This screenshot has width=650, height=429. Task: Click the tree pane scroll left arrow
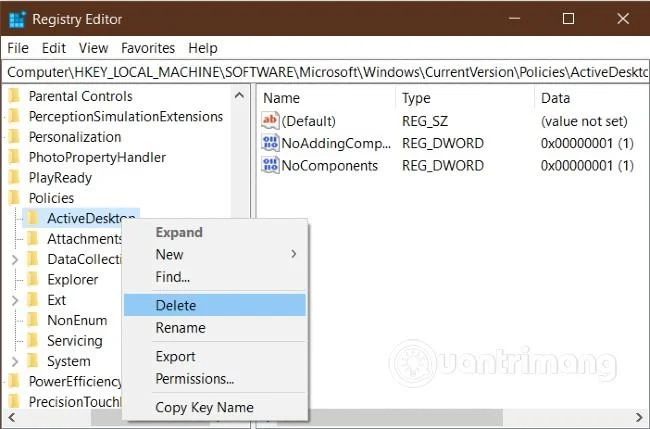[11, 417]
